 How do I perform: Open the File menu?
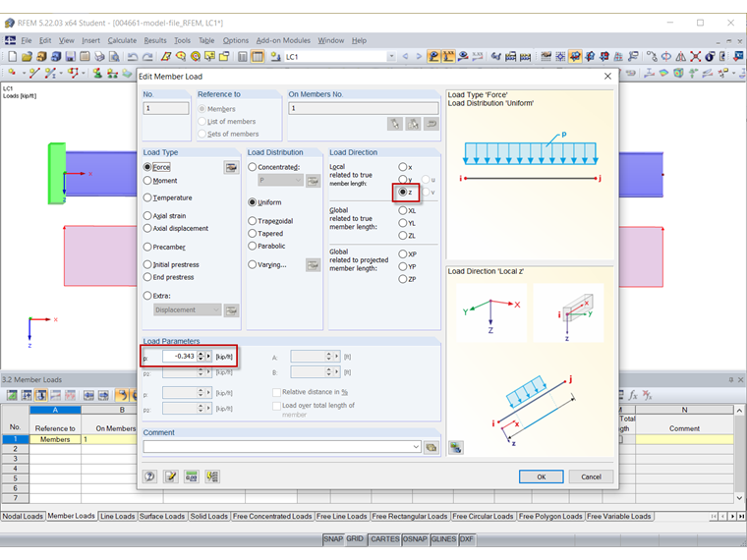[x=27, y=40]
